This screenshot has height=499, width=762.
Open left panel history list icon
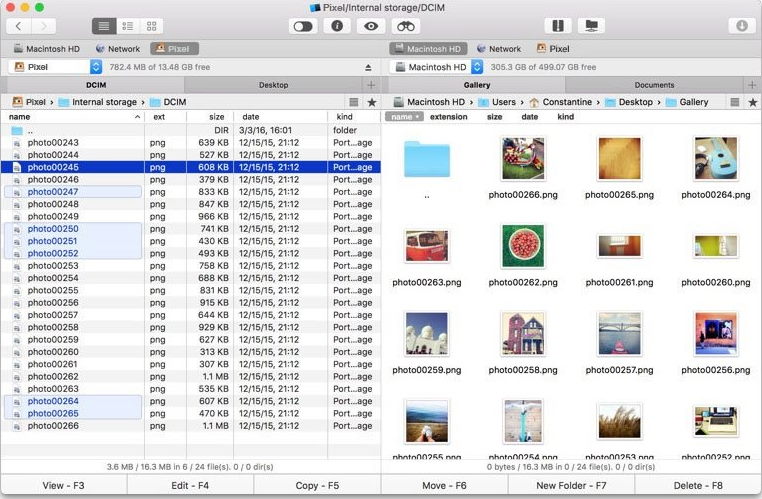(354, 102)
